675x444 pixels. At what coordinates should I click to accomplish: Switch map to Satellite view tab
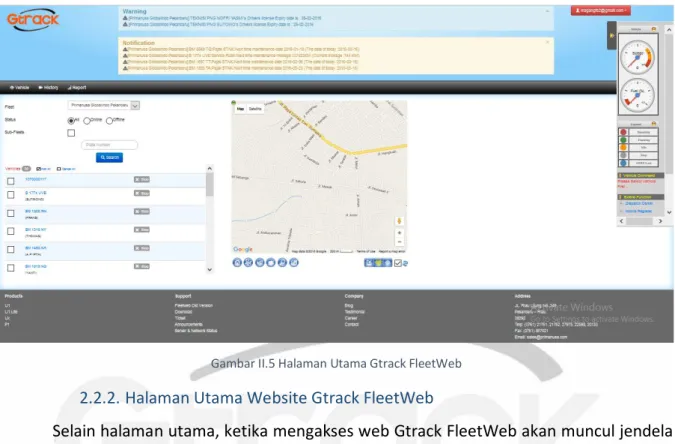(255, 109)
